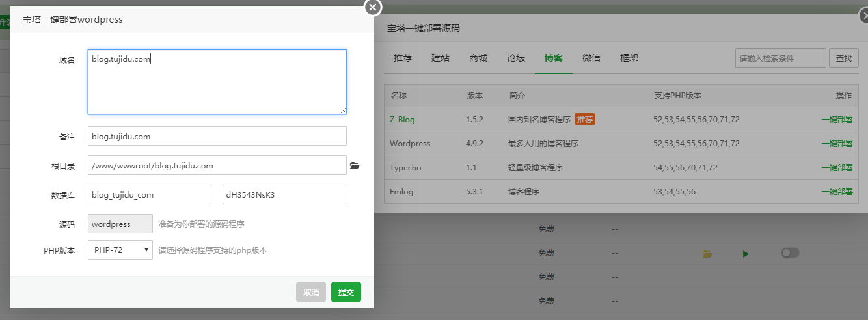This screenshot has height=320, width=868.
Task: Click the green play icon in site row
Action: pos(746,253)
